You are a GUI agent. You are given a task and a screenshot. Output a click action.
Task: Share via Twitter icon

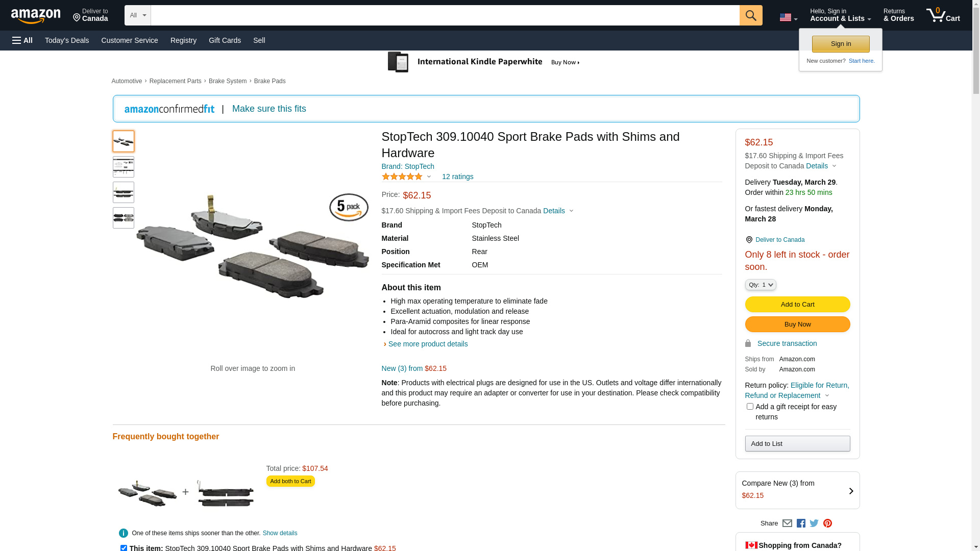tap(814, 523)
